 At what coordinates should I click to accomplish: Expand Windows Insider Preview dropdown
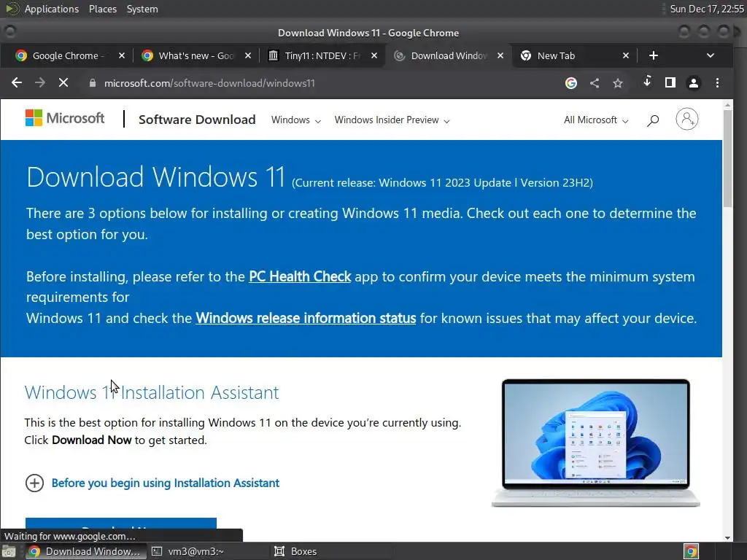pyautogui.click(x=392, y=120)
